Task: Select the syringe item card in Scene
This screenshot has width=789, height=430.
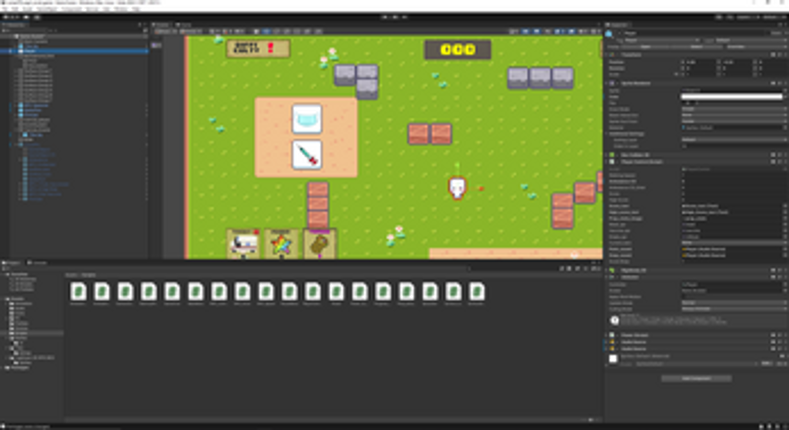Action: [x=307, y=154]
